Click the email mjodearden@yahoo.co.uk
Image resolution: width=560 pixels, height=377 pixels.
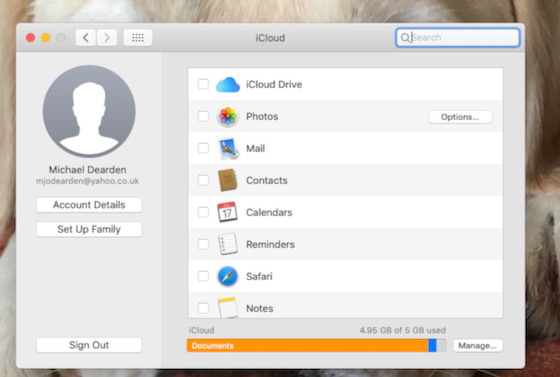tap(88, 181)
